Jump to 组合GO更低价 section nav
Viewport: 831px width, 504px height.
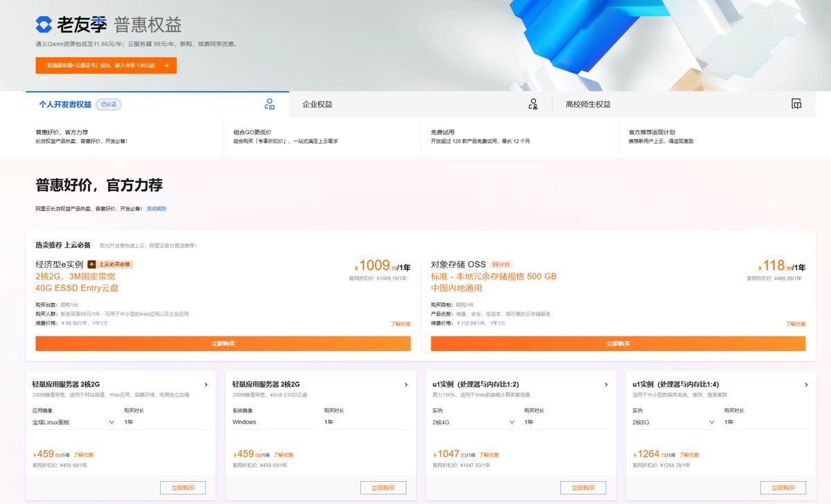322,136
